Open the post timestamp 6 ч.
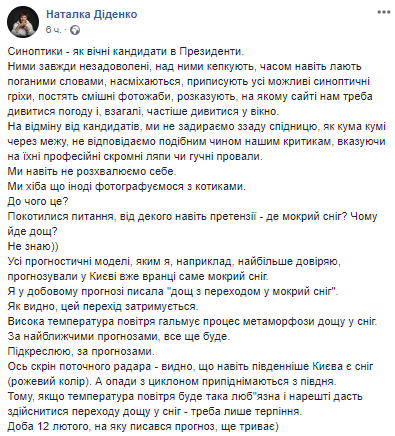 pos(53,30)
